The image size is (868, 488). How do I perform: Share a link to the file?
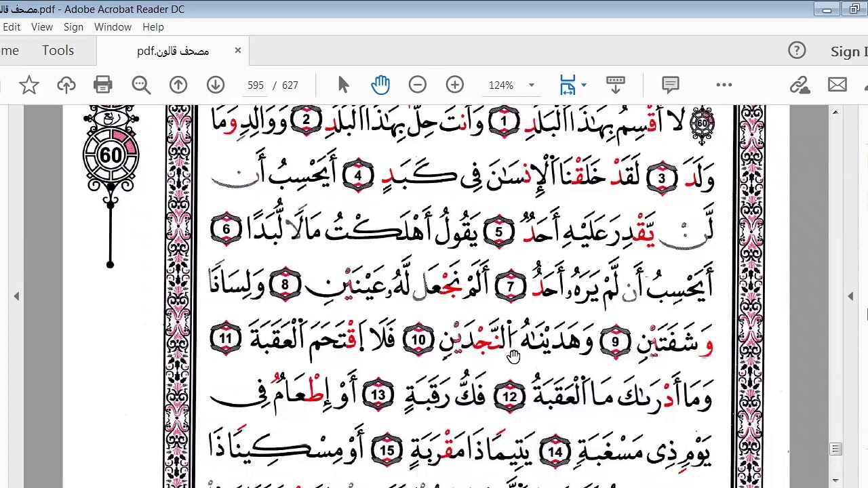point(800,85)
